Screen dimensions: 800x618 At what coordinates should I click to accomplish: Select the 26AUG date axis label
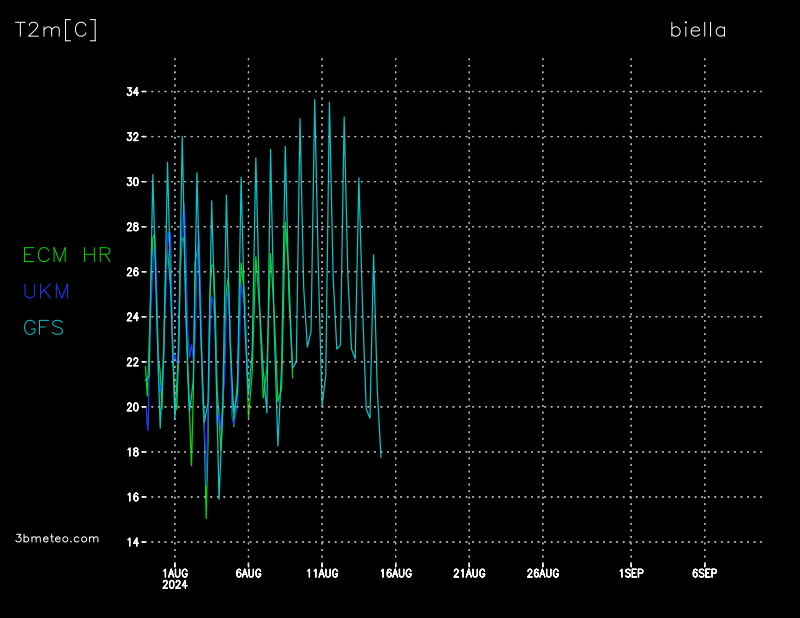tap(543, 573)
